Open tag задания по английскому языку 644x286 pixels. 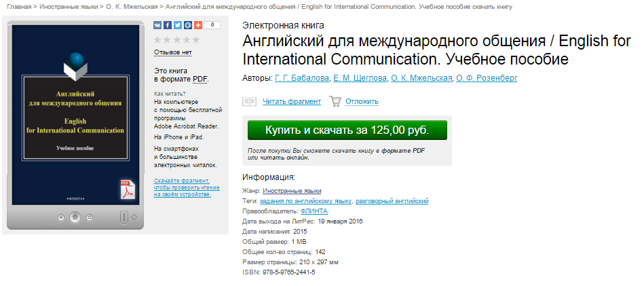pos(306,201)
